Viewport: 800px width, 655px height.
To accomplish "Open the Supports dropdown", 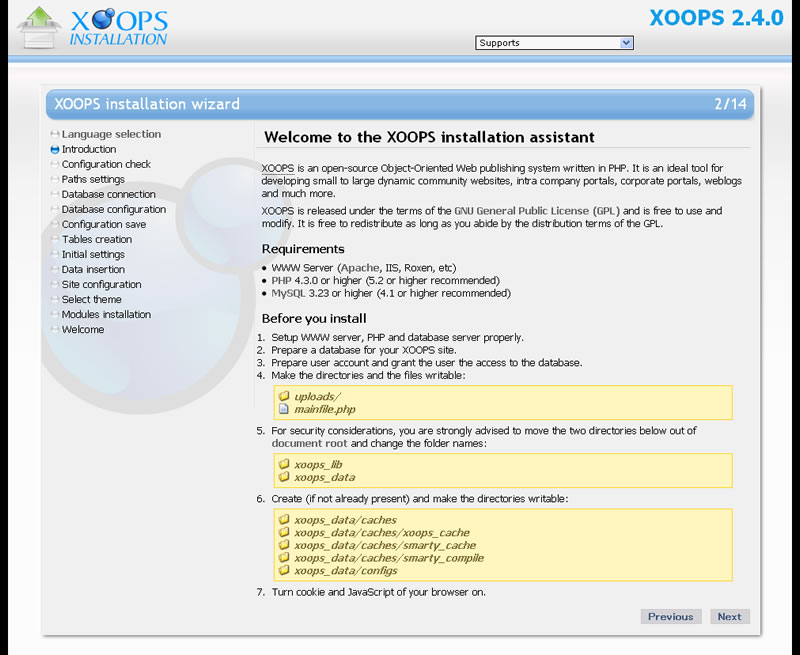I will coord(554,43).
